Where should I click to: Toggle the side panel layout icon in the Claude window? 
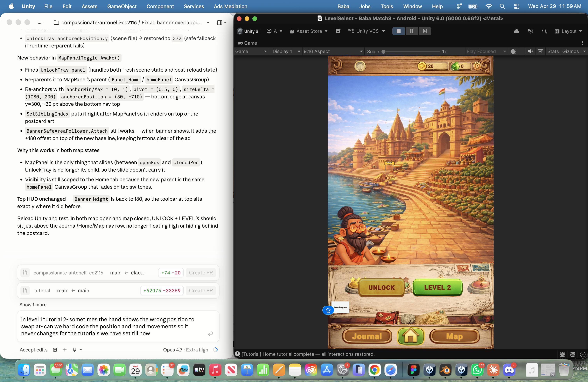[219, 23]
